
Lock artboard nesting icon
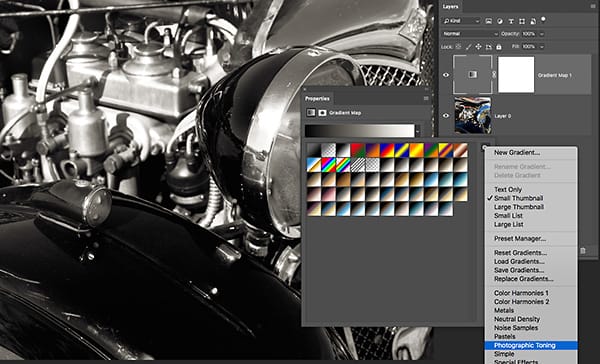coord(489,47)
